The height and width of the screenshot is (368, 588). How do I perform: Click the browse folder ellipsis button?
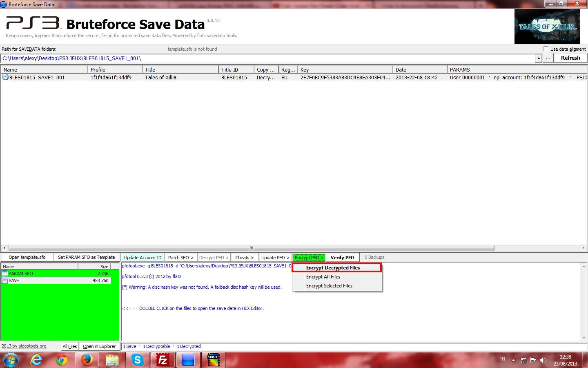[548, 58]
